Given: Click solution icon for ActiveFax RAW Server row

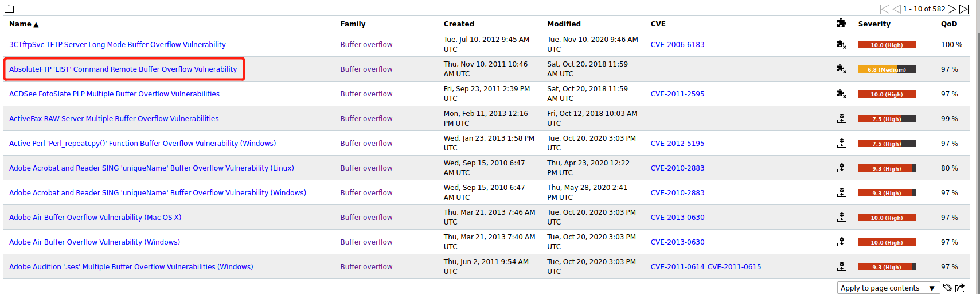Looking at the screenshot, I should point(841,118).
